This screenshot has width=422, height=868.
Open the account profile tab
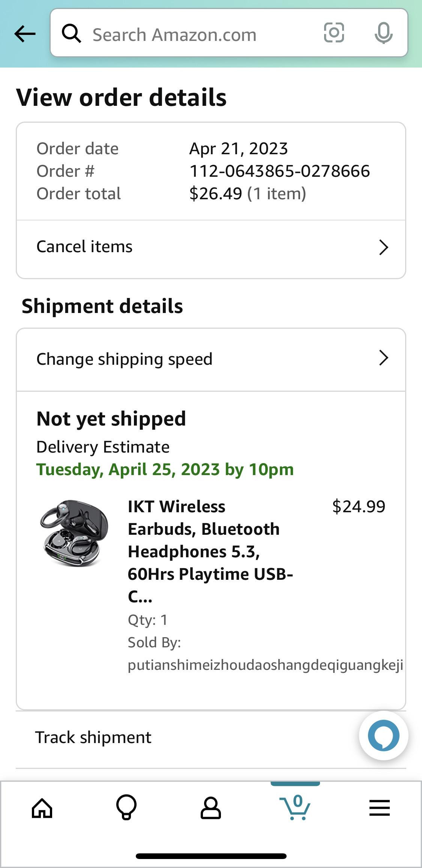[x=211, y=808]
